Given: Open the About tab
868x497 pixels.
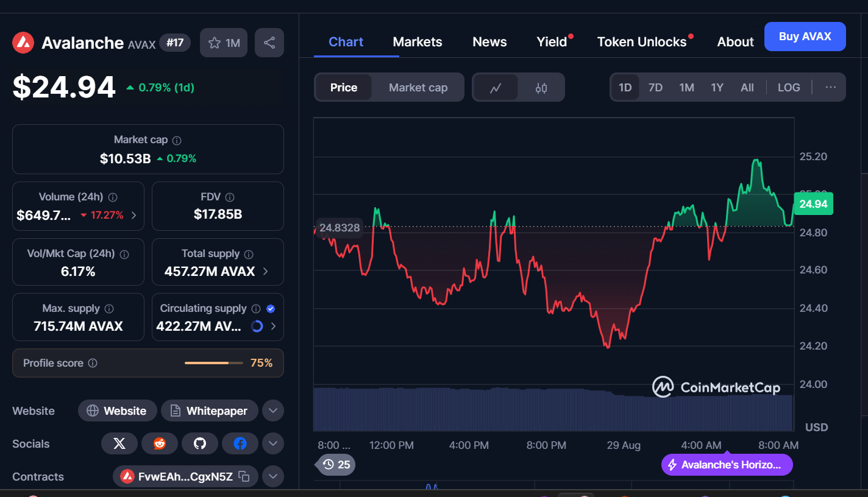Looking at the screenshot, I should pos(735,42).
